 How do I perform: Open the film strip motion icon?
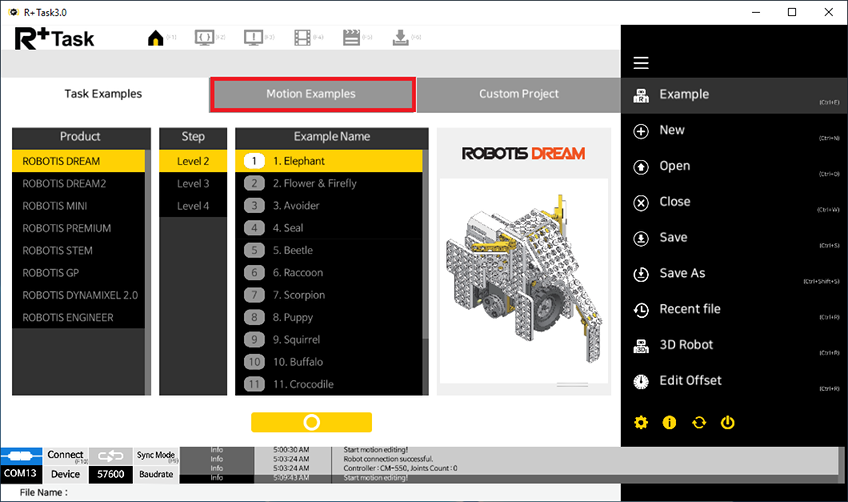pyautogui.click(x=302, y=38)
